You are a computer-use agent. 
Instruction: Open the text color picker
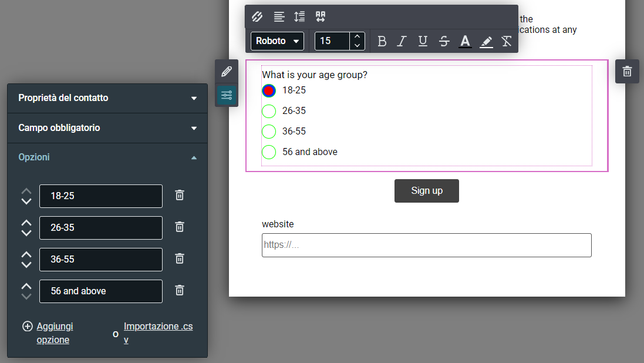(x=465, y=41)
